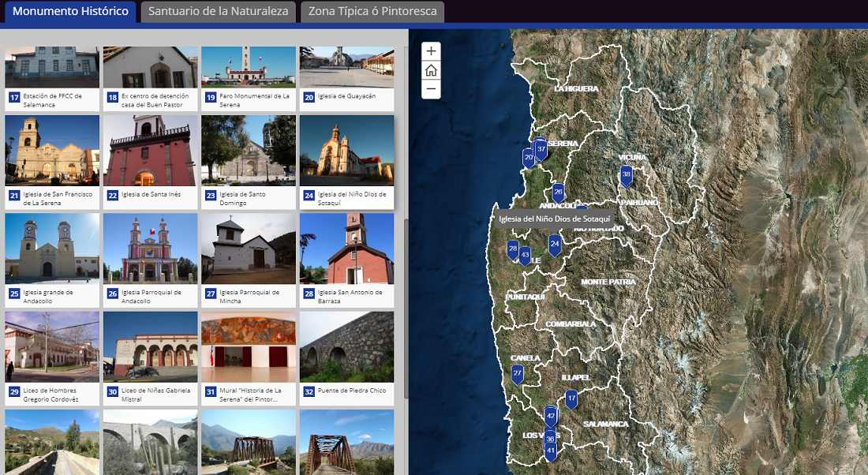
Task: Select map marker 43 on the map
Action: 525,256
